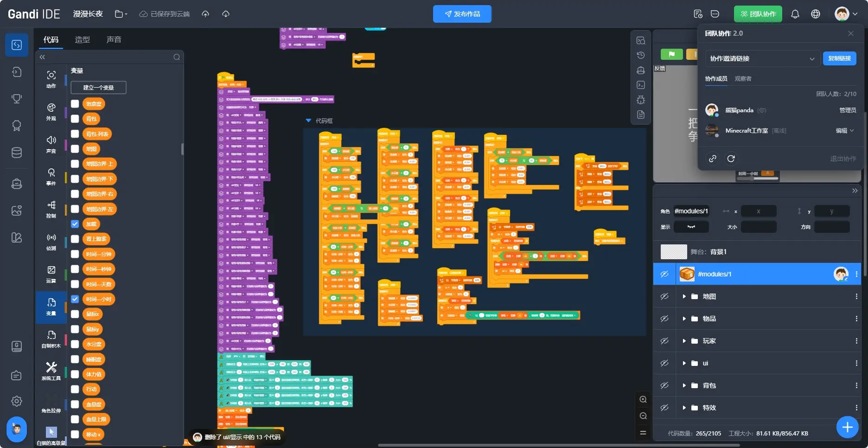Click the 团队协作 green button
The width and height of the screenshot is (868, 448).
[x=758, y=14]
